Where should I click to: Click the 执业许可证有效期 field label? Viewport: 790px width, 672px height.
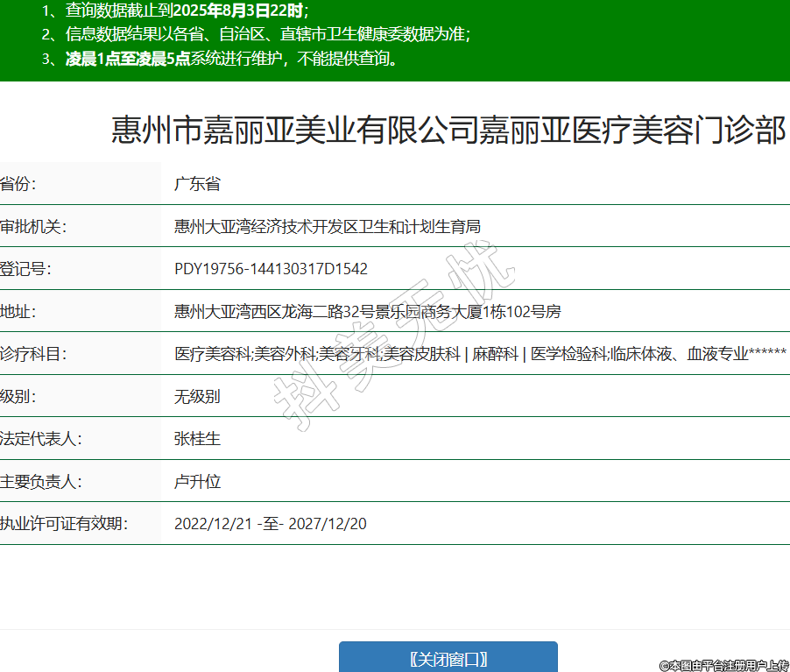pyautogui.click(x=64, y=524)
